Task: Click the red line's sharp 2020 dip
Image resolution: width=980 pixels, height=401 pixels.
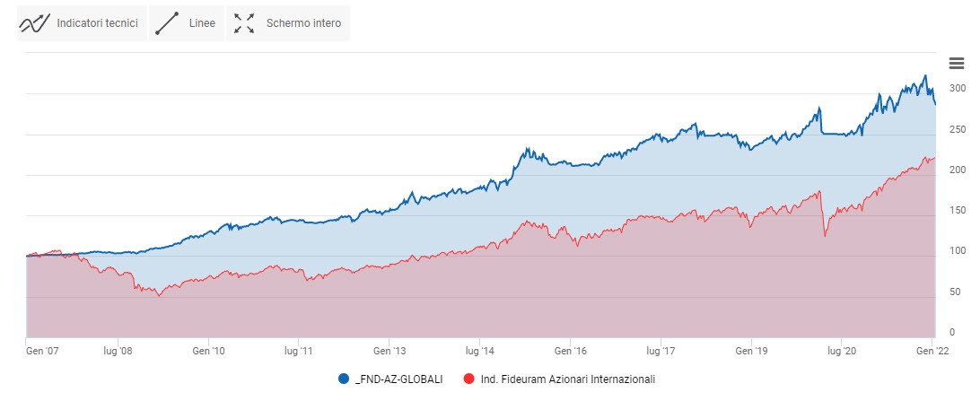Action: click(x=825, y=236)
